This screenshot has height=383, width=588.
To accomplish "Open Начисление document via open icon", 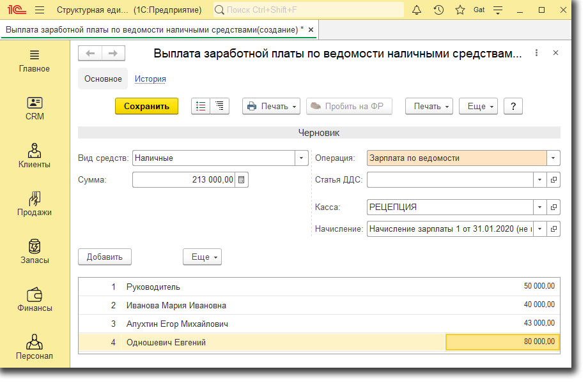I will pos(553,229).
